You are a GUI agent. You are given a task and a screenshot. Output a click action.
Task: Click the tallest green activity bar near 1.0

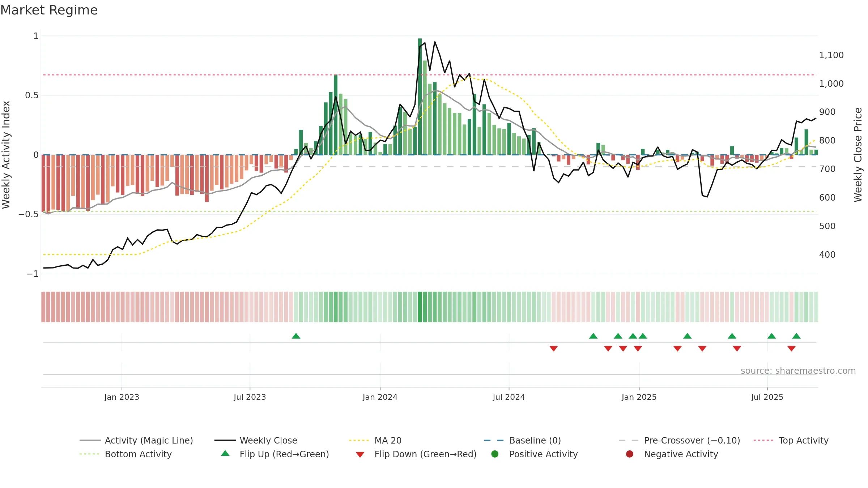(x=420, y=97)
